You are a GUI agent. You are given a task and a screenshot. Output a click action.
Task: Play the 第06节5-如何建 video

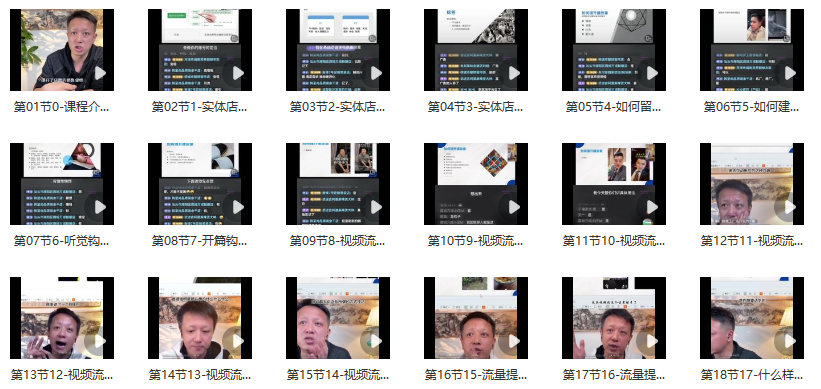tap(789, 73)
